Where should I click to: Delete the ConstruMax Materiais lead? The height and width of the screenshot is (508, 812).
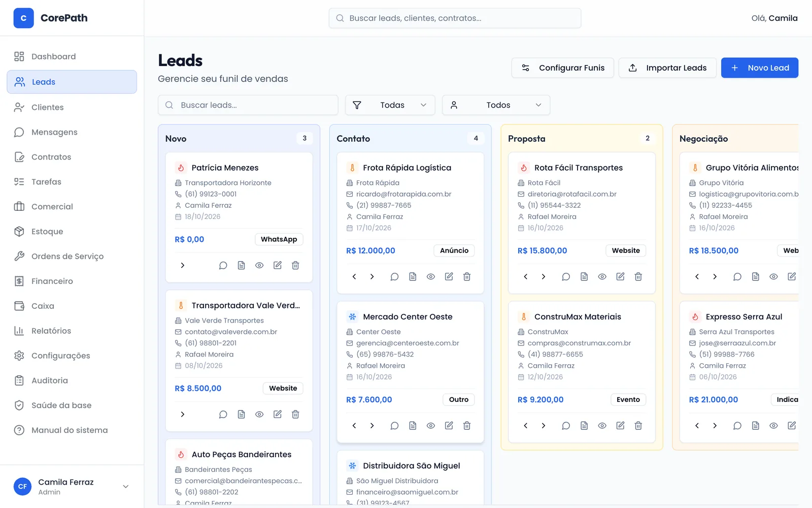(x=638, y=426)
